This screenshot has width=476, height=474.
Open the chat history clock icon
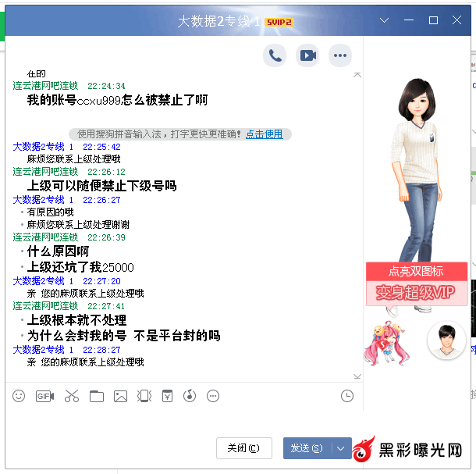click(347, 396)
